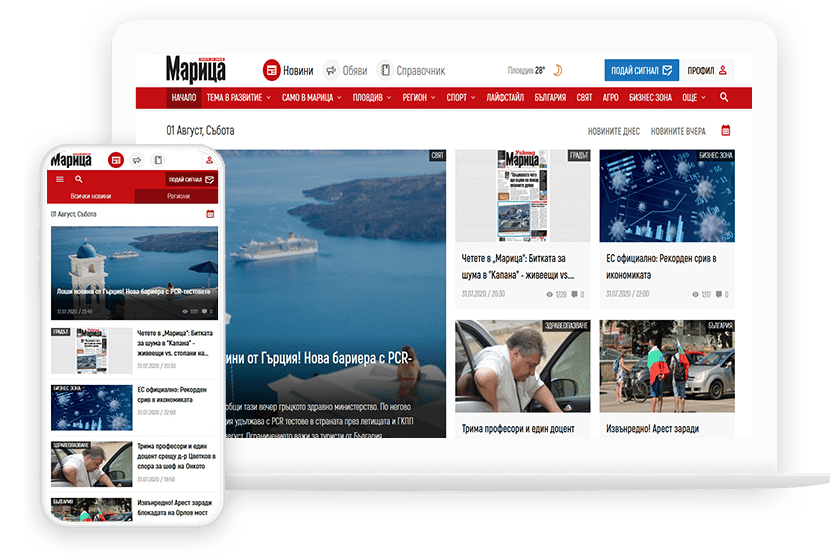
Task: Tap megaphone icon in mobile header
Action: click(137, 160)
